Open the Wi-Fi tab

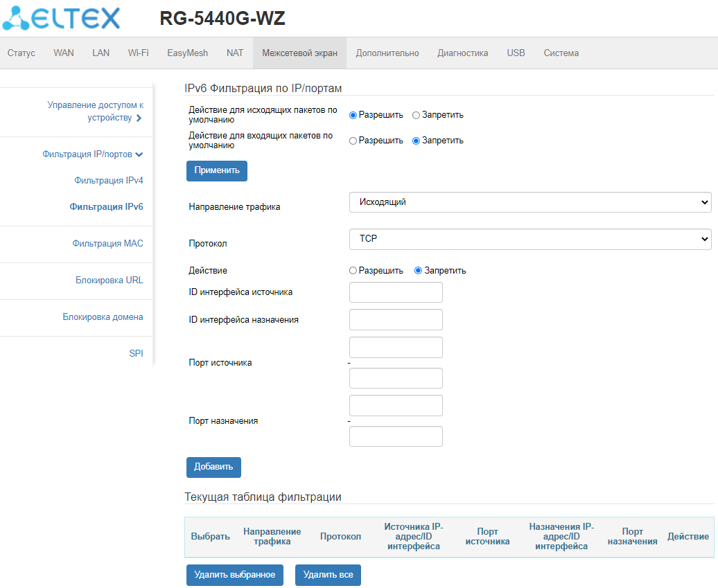tap(138, 53)
